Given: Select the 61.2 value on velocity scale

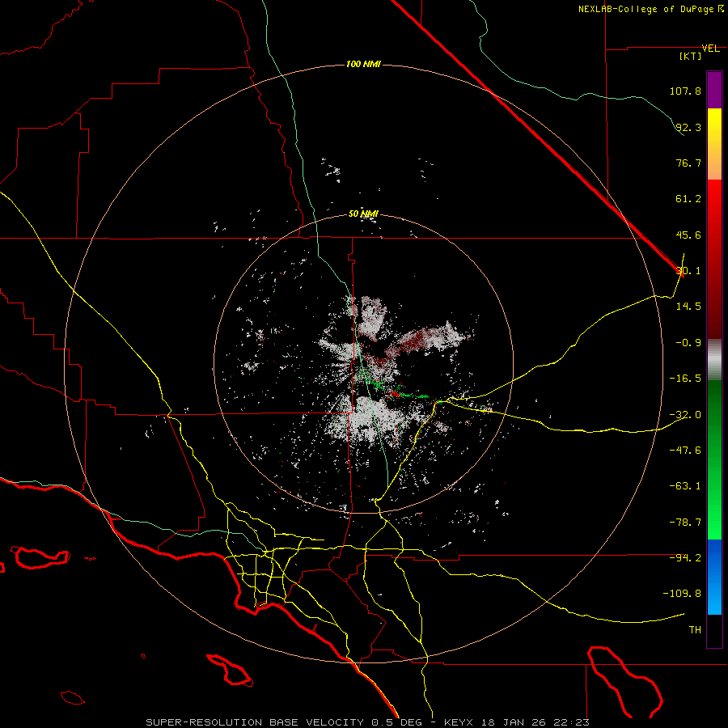Looking at the screenshot, I should pyautogui.click(x=688, y=199).
